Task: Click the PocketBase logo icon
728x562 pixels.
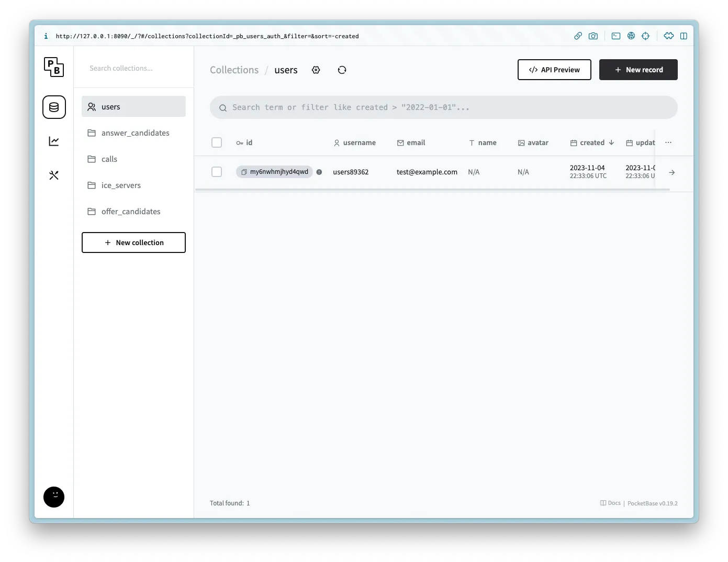Action: 54,67
